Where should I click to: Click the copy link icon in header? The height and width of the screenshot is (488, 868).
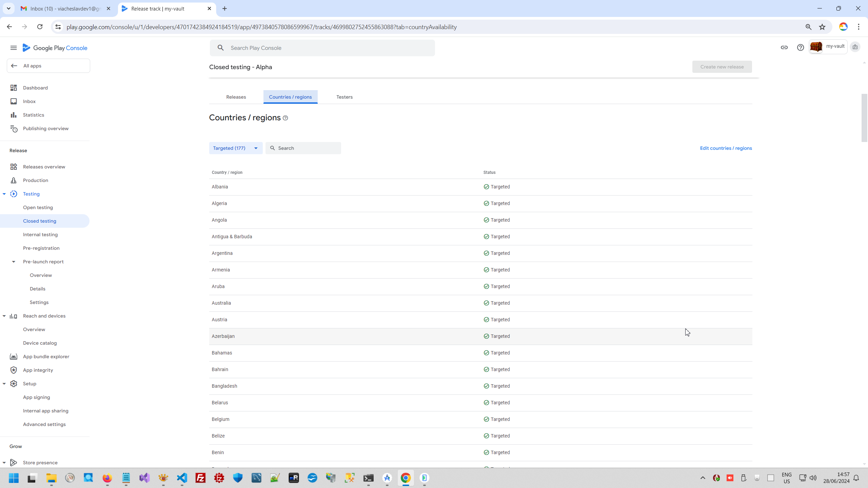coord(784,47)
